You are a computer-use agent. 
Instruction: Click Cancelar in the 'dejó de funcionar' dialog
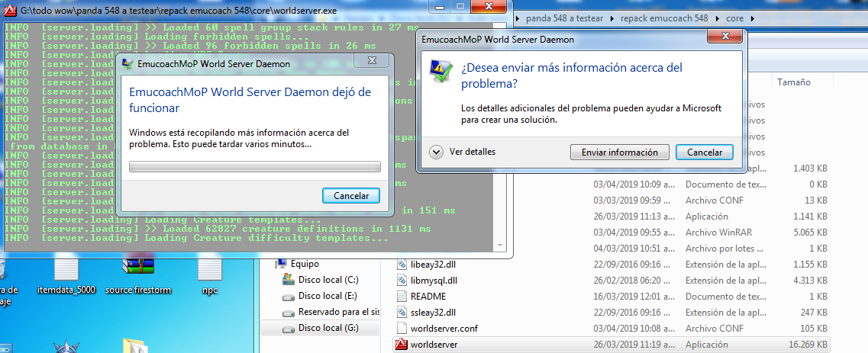(351, 195)
